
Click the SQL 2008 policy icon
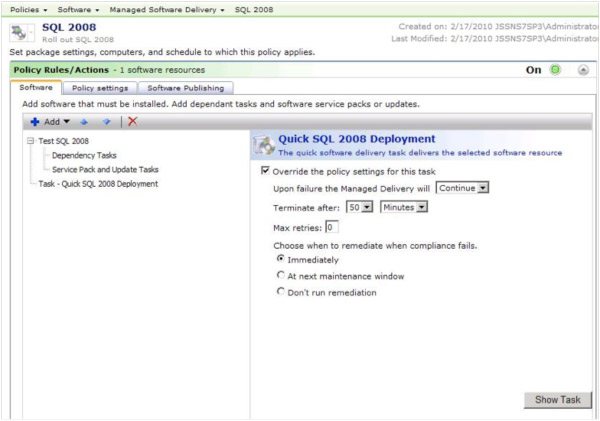click(18, 33)
